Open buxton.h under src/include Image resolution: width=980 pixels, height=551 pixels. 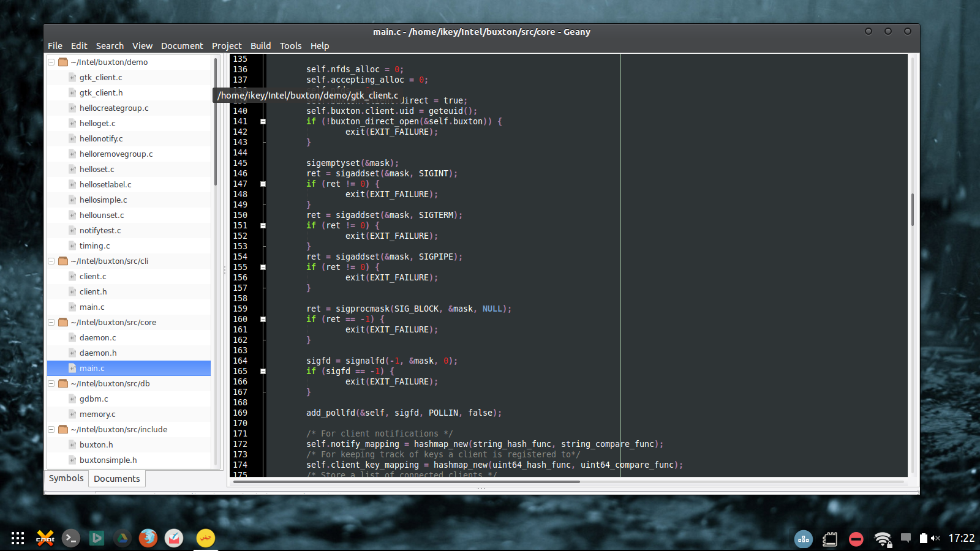pyautogui.click(x=96, y=445)
